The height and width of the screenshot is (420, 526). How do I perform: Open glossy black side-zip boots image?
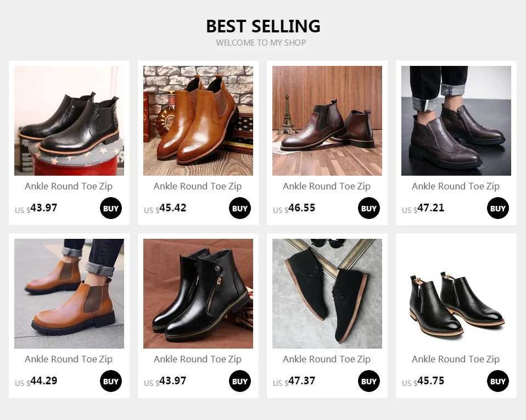coord(198,294)
